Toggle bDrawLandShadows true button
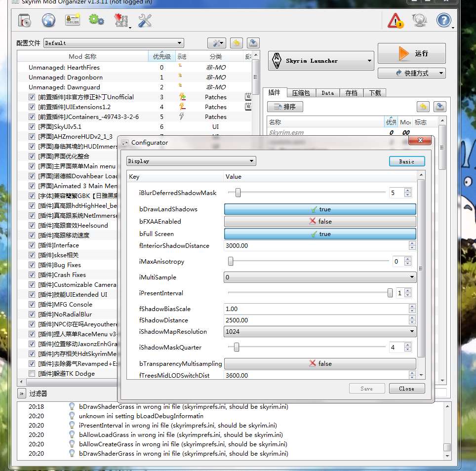 pos(320,209)
